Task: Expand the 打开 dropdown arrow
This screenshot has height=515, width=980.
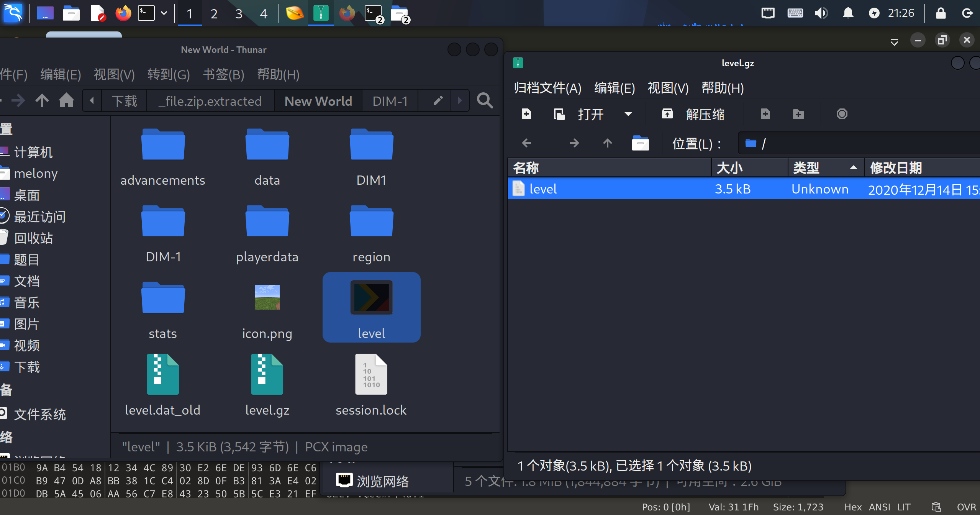Action: pyautogui.click(x=628, y=114)
